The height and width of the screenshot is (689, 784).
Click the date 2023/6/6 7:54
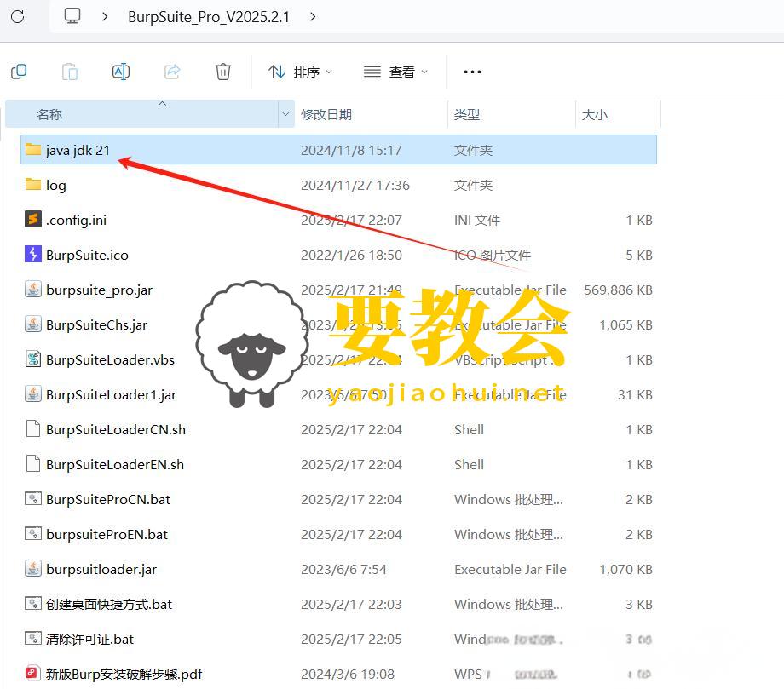(343, 570)
